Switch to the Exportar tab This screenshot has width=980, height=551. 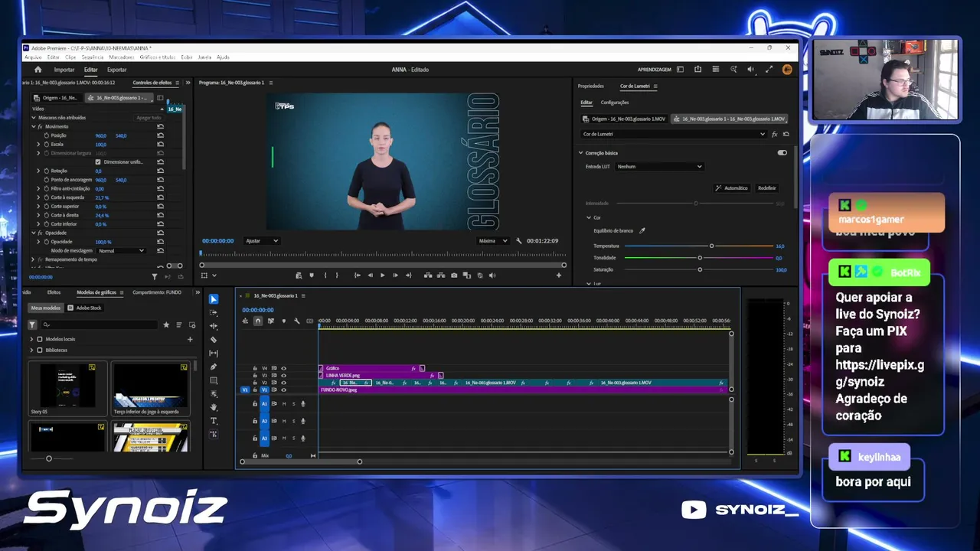[x=117, y=70]
